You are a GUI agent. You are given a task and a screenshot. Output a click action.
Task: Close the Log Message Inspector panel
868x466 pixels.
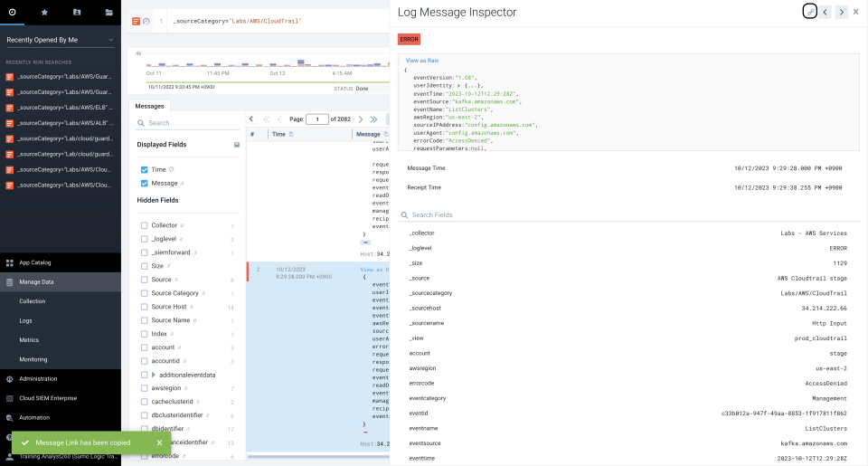click(856, 12)
